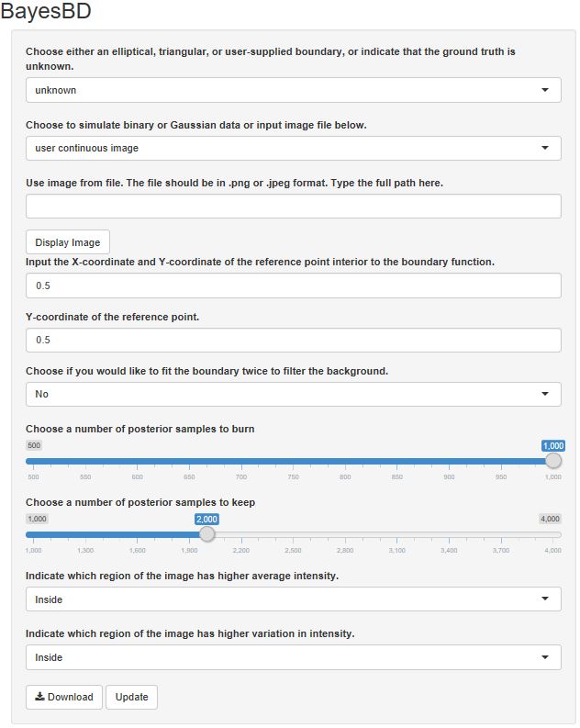Click the Y-coordinate reference point field
Screen dimensions: 580x728
[293, 341]
